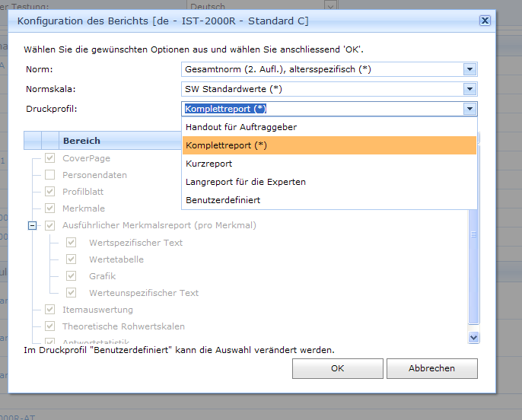Close the report configuration dialog
The width and height of the screenshot is (522, 420).
pyautogui.click(x=485, y=21)
